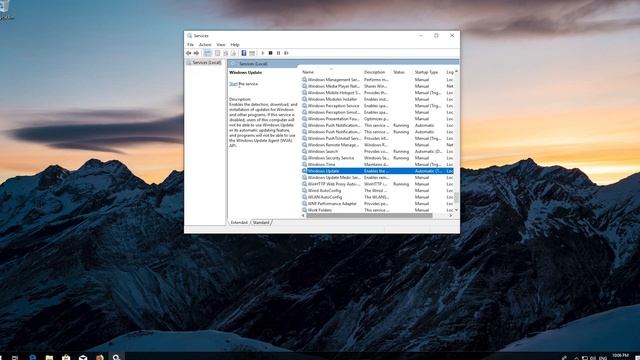Open the View menu
The width and height of the screenshot is (640, 360).
(x=221, y=44)
